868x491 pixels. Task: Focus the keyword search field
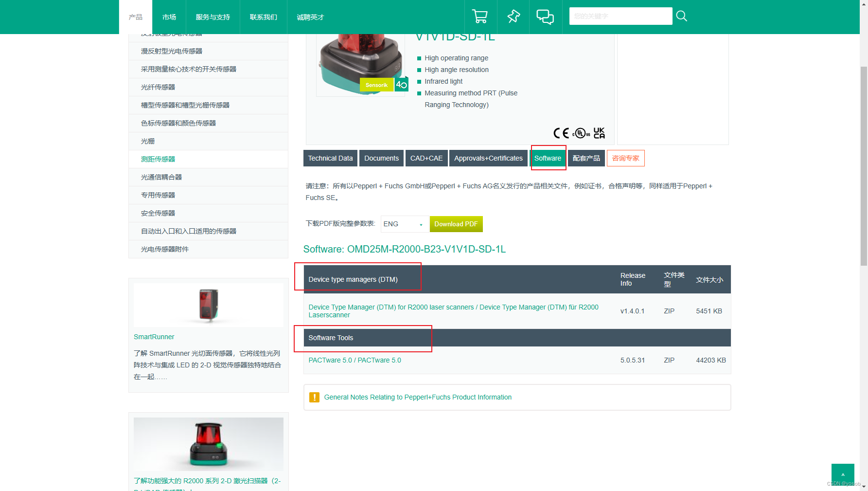[620, 16]
